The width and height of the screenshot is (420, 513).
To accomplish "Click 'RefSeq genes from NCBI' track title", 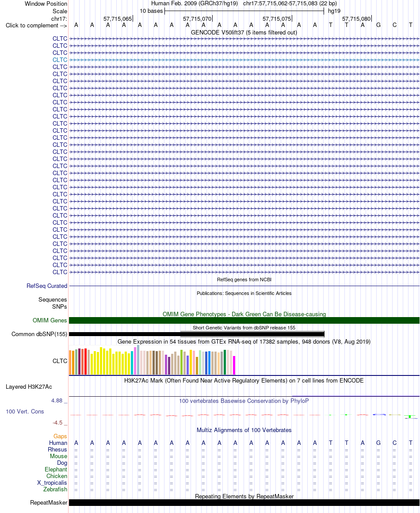I will tap(244, 280).
